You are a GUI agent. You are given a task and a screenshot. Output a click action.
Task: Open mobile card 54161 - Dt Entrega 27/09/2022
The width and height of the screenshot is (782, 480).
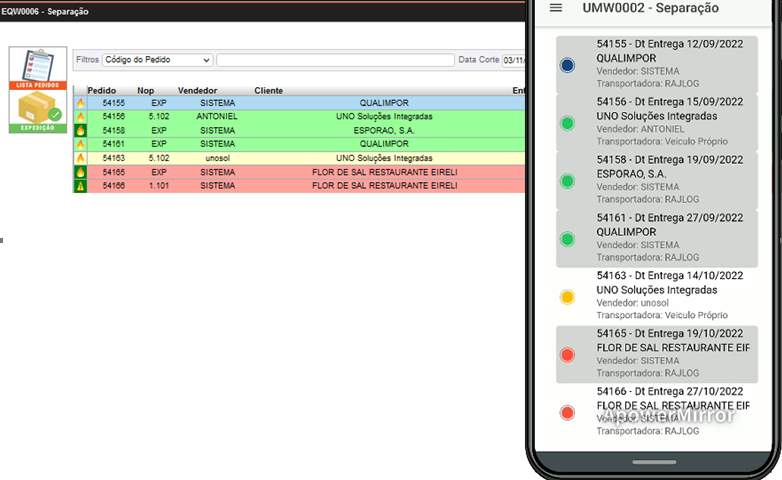pyautogui.click(x=657, y=238)
